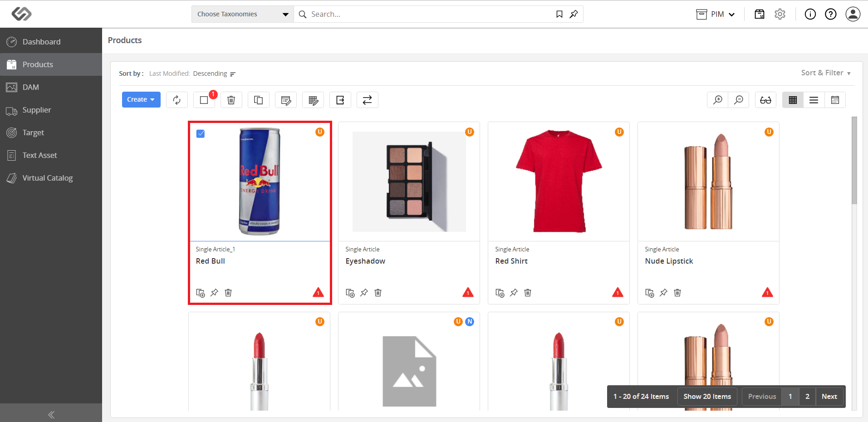Open the settings gear icon

pyautogui.click(x=780, y=14)
